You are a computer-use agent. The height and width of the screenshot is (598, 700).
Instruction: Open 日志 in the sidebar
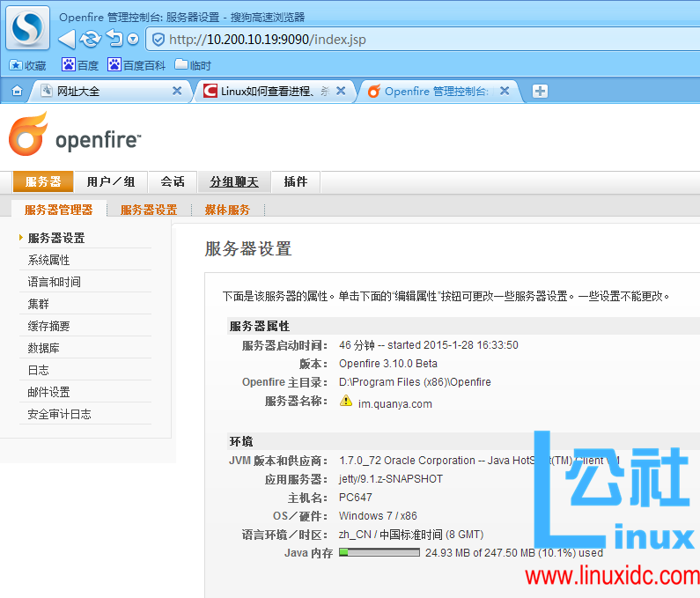[38, 370]
